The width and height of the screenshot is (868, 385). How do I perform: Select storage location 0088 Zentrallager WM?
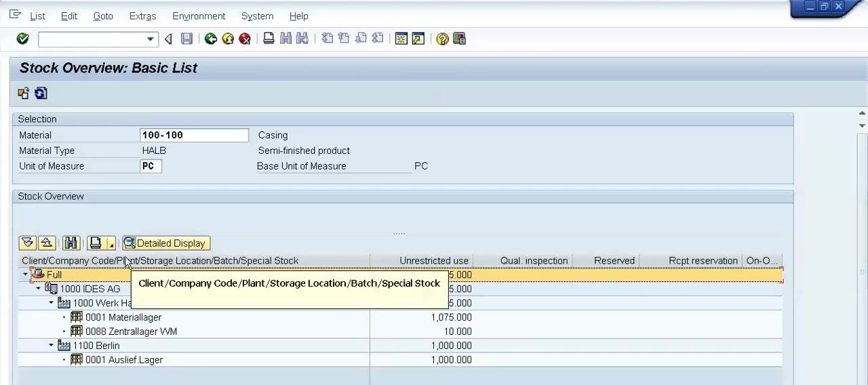click(131, 331)
